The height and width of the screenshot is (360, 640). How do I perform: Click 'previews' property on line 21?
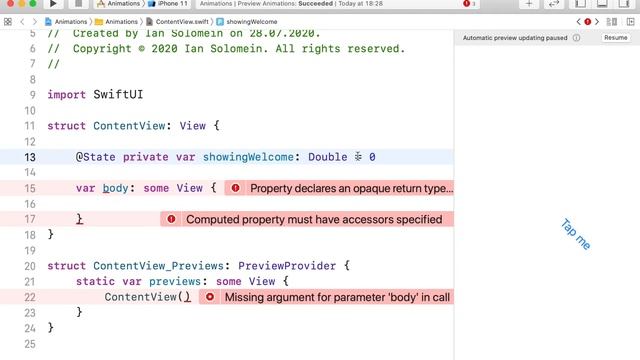[175, 281]
